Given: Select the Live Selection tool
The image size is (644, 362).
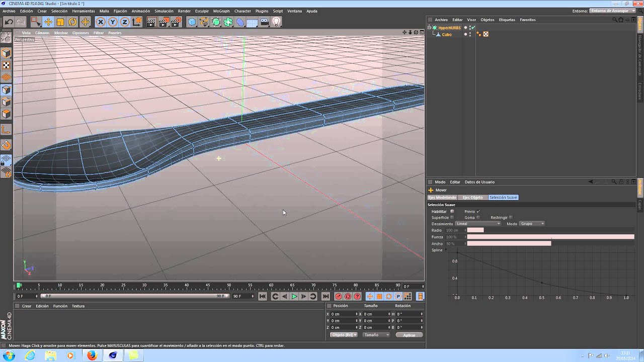Looking at the screenshot, I should [36, 22].
